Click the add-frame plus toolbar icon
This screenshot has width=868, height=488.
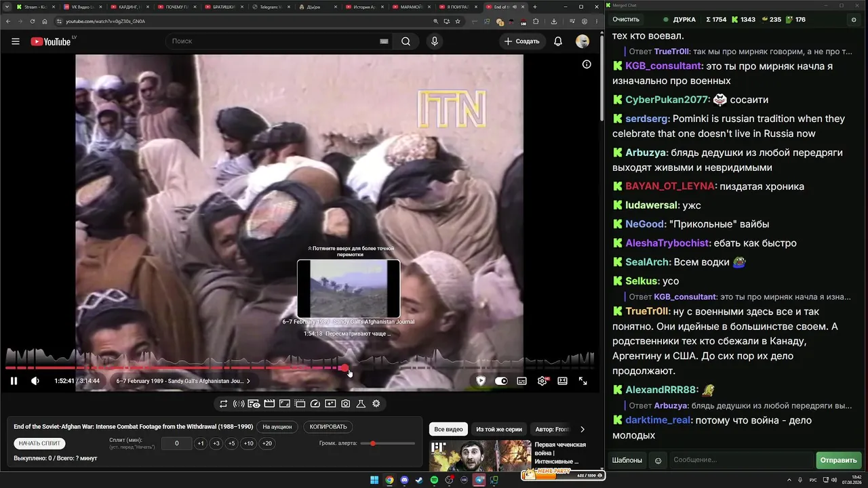tap(330, 404)
